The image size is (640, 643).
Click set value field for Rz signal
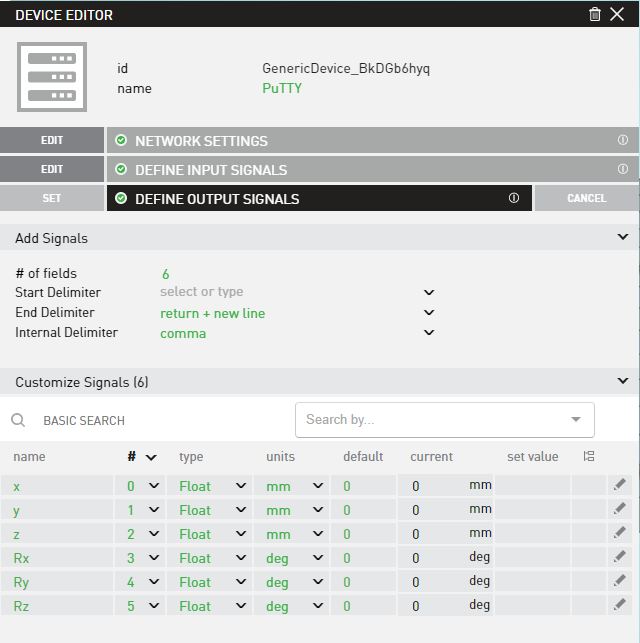[532, 605]
